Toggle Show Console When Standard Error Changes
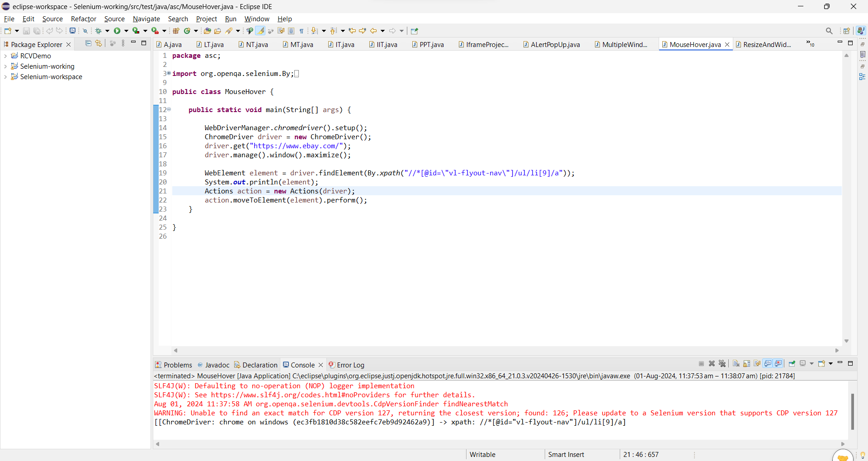 pyautogui.click(x=778, y=364)
